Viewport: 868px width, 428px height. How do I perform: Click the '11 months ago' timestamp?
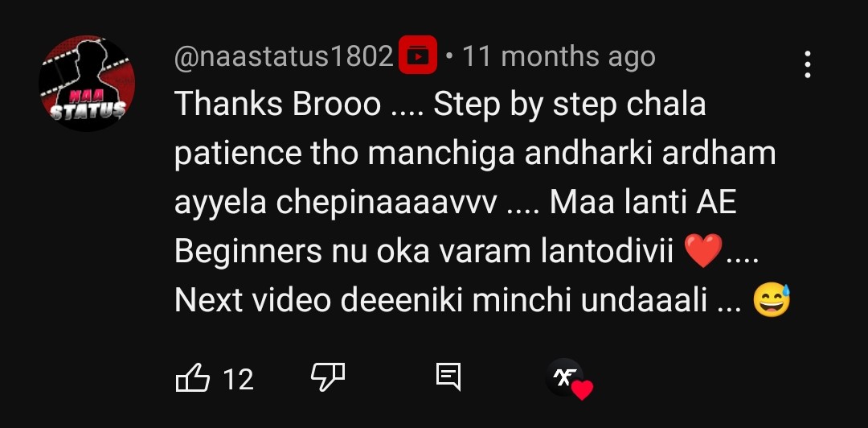[559, 56]
